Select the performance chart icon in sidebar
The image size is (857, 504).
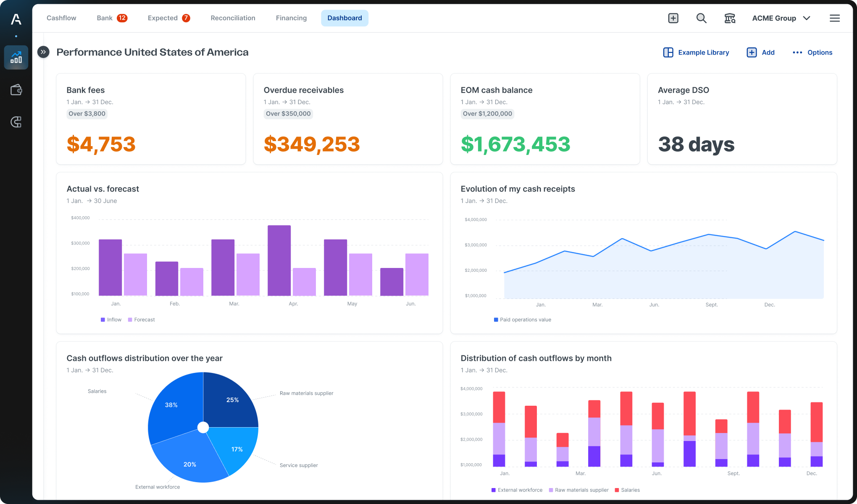pos(16,57)
